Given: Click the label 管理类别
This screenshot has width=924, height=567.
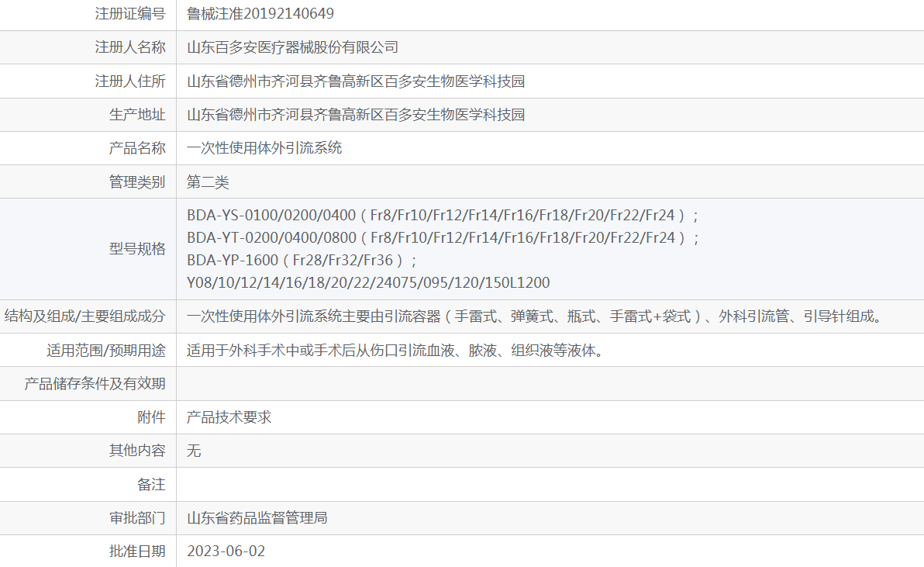Looking at the screenshot, I should point(137,182).
